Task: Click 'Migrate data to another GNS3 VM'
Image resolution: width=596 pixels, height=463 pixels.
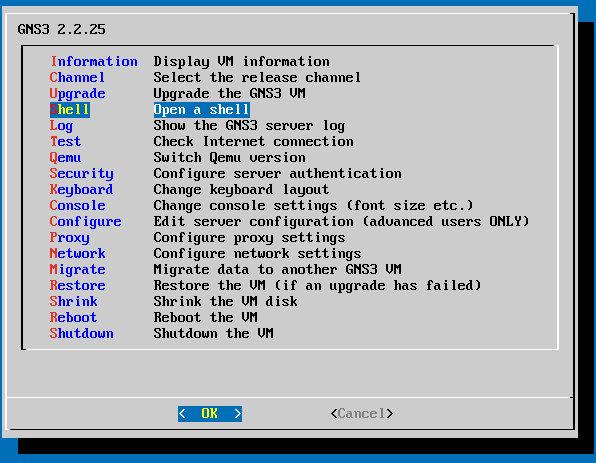Action: [x=277, y=270]
